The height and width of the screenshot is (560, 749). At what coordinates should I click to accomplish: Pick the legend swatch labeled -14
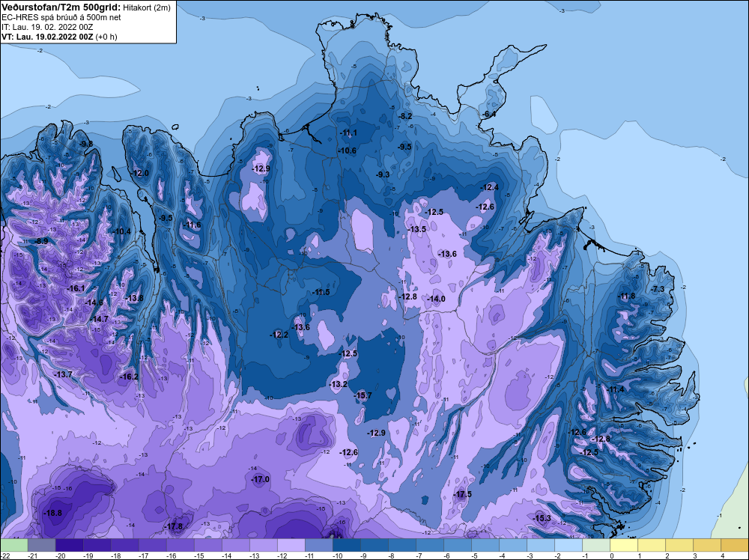235,545
